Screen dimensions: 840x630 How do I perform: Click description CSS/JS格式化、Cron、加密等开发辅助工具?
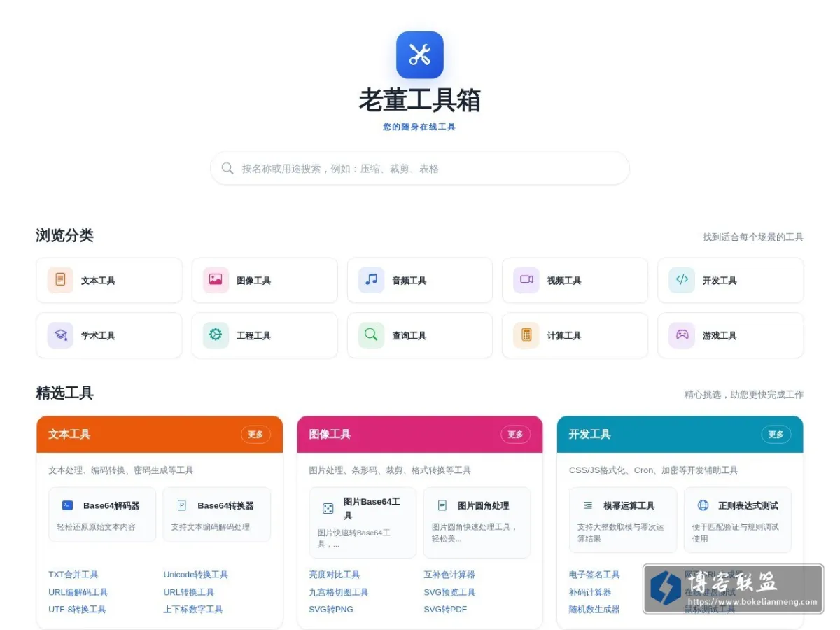click(654, 470)
